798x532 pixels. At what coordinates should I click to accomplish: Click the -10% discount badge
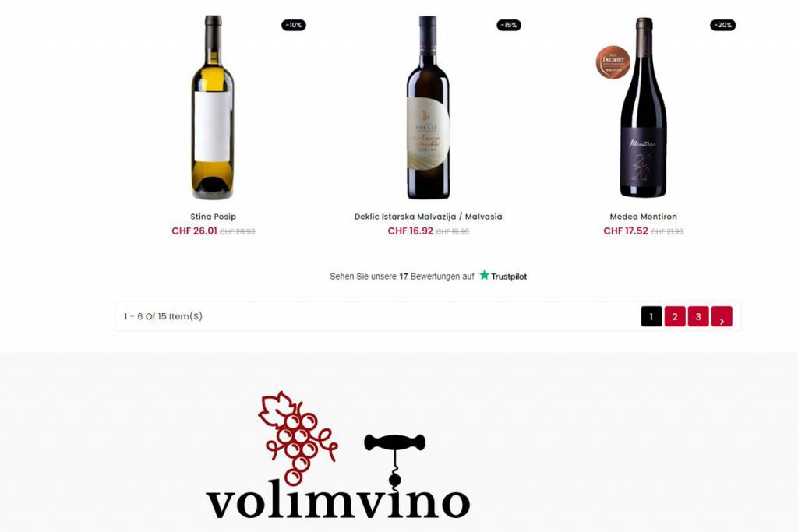[x=294, y=25]
